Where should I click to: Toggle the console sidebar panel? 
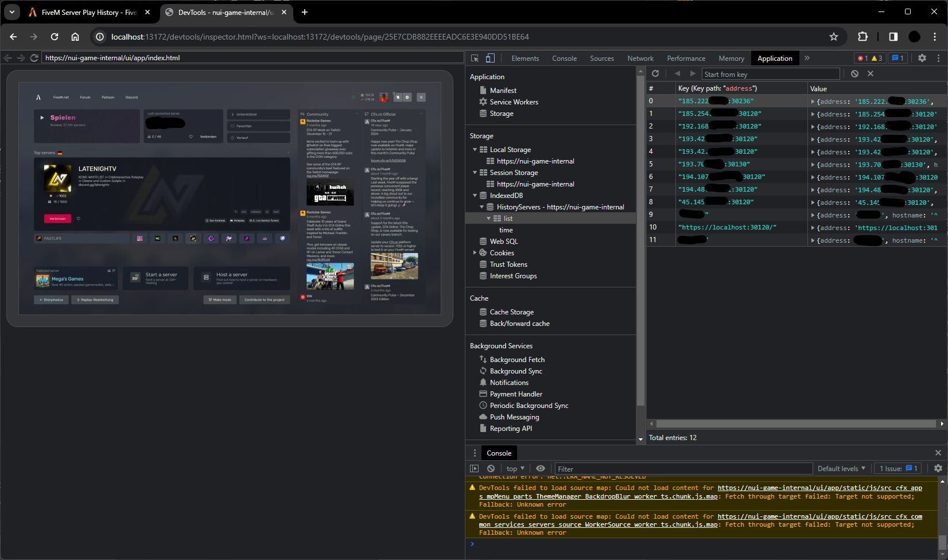[x=474, y=469]
